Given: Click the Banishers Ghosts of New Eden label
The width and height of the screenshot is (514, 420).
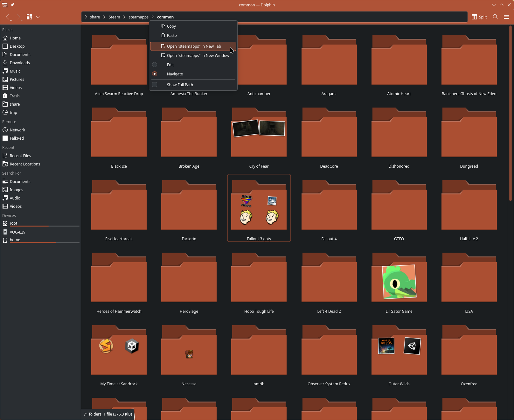Looking at the screenshot, I should (469, 94).
